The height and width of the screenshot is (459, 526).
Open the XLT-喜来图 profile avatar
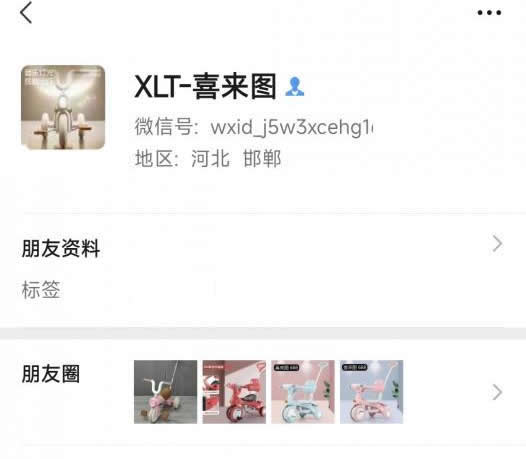point(63,107)
